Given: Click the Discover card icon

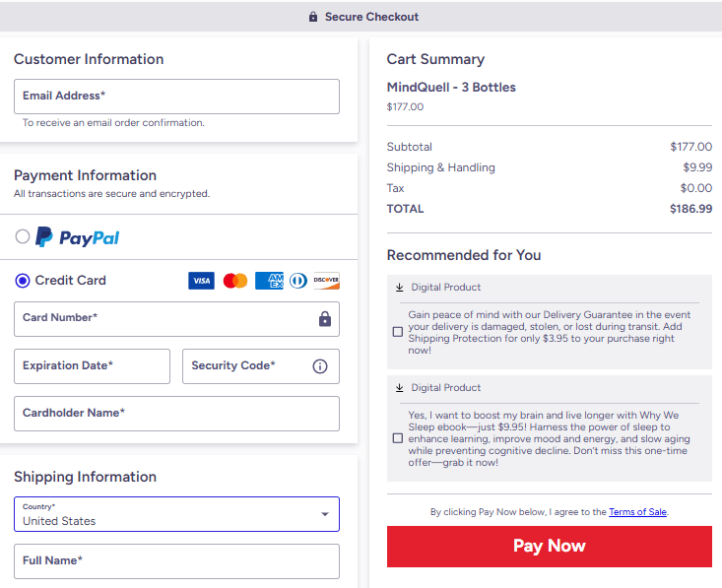Looking at the screenshot, I should pos(326,281).
